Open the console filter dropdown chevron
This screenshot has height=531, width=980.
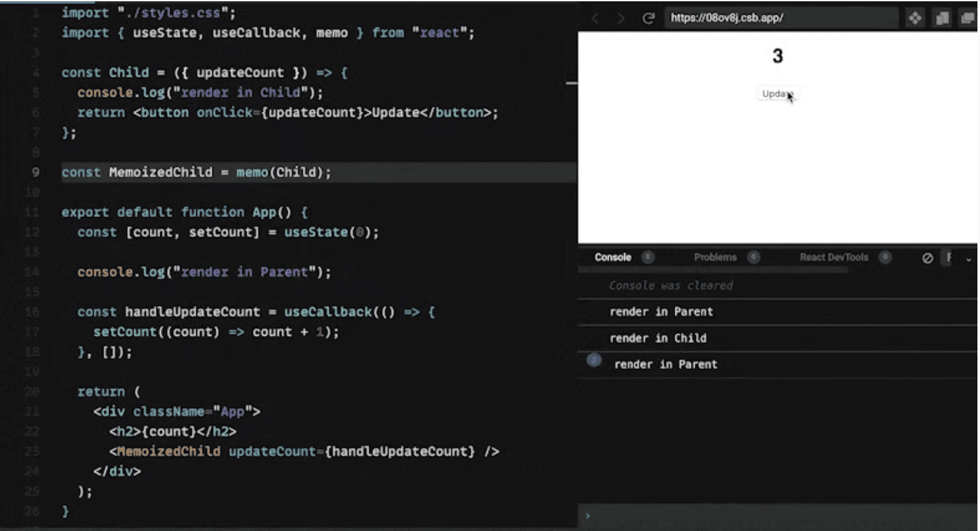point(967,258)
